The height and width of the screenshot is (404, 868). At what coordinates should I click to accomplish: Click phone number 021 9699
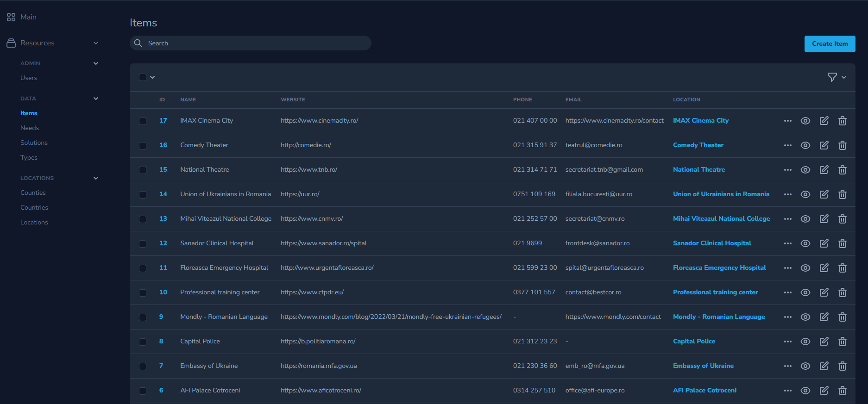tap(528, 243)
